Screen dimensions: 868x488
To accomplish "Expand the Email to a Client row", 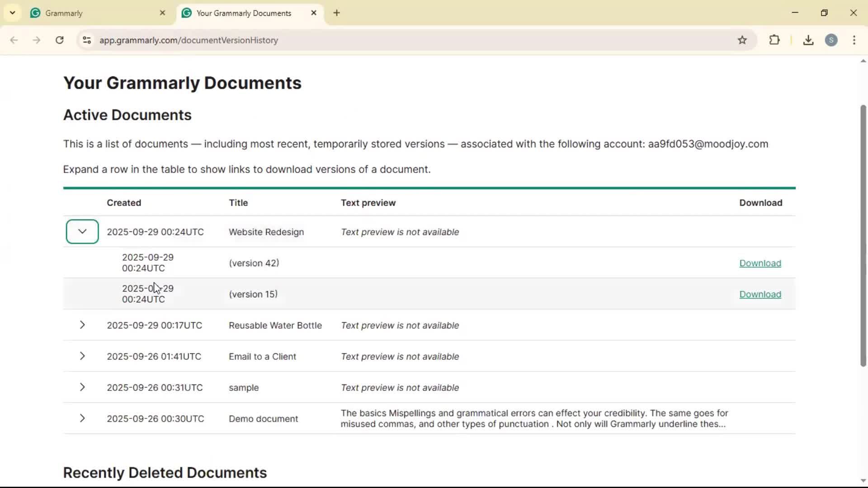I will (x=82, y=356).
